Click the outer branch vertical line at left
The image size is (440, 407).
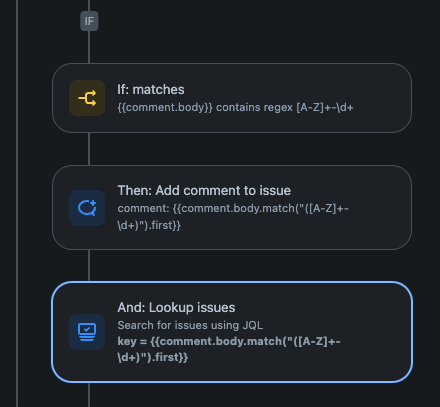point(17,203)
